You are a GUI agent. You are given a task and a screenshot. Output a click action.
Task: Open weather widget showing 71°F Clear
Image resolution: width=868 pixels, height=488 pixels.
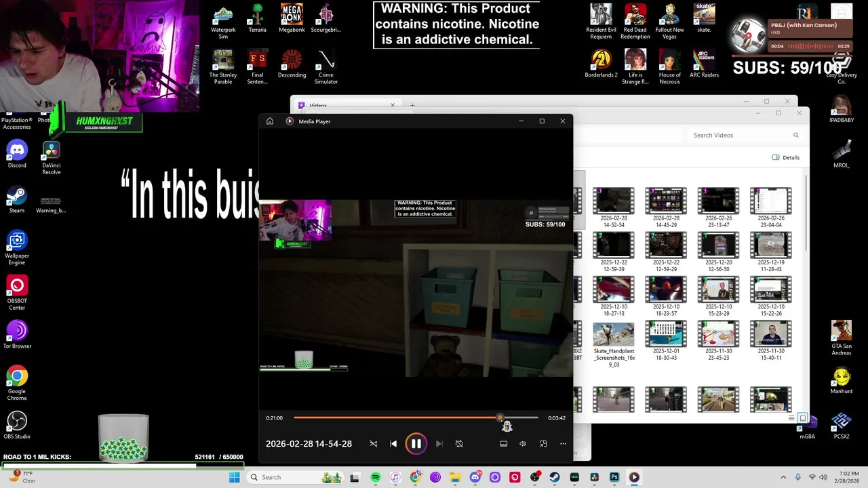(x=22, y=477)
